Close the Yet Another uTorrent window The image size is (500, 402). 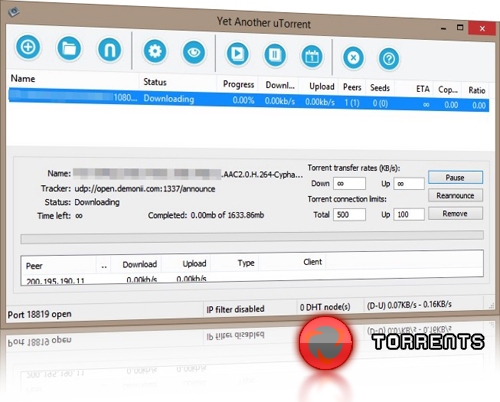pyautogui.click(x=482, y=28)
